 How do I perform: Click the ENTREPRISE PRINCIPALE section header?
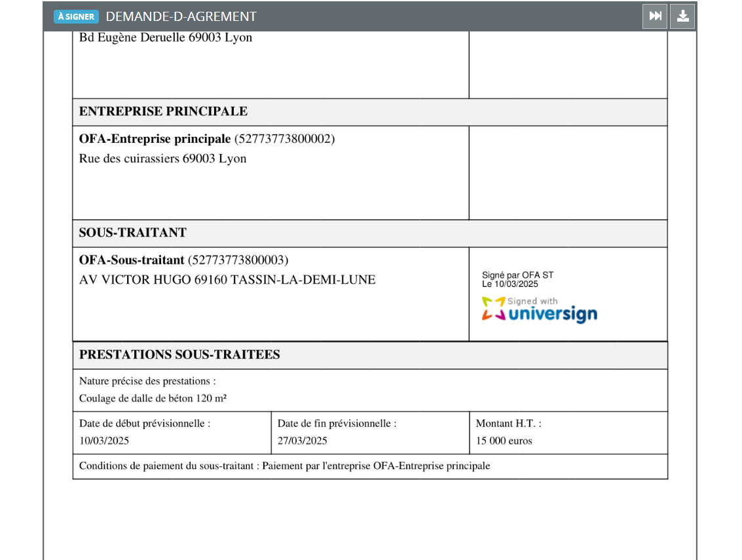163,111
